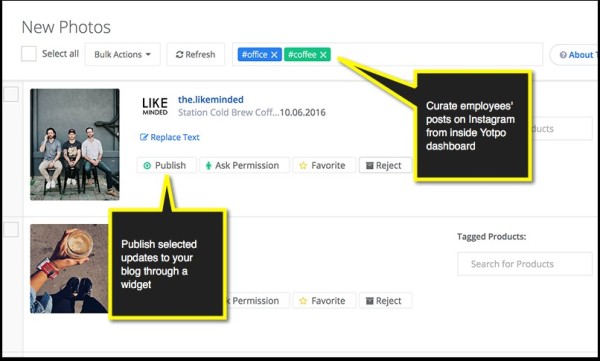Tick the checkbox for the coffee cup photo row
This screenshot has height=361, width=600.
11,230
